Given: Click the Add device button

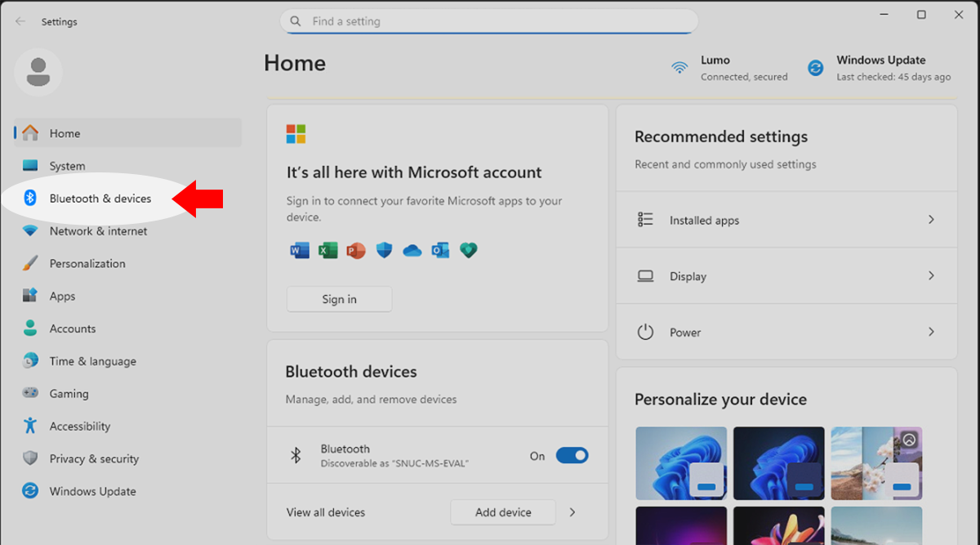Looking at the screenshot, I should click(x=503, y=512).
